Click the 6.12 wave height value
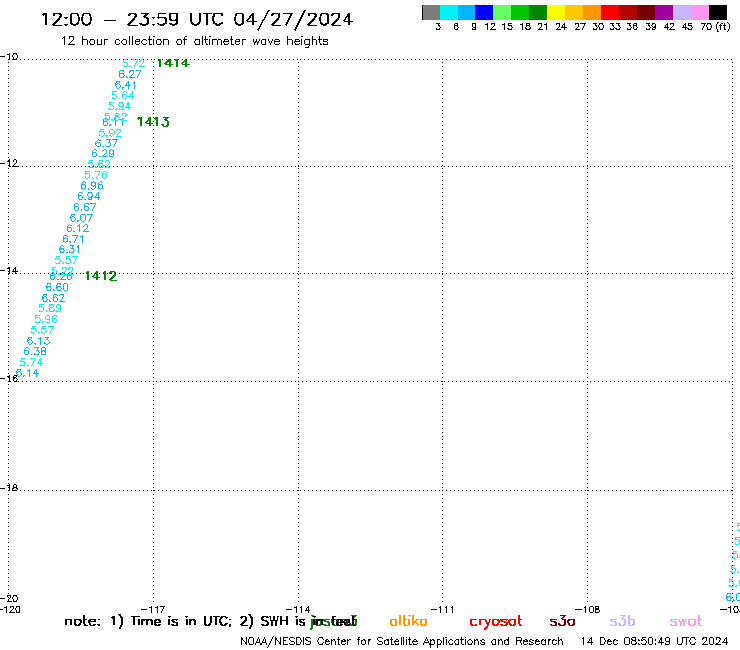The image size is (740, 650). tap(78, 228)
